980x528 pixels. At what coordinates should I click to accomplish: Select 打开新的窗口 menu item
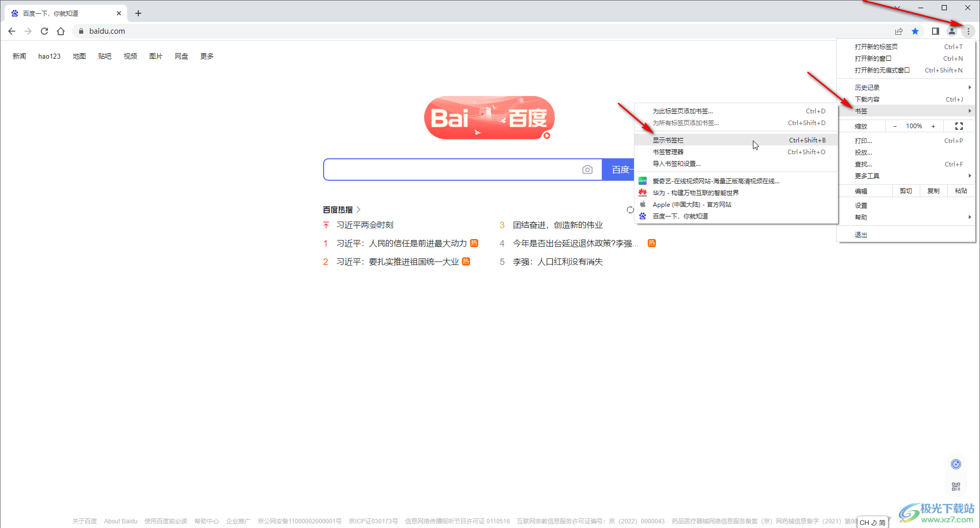coord(907,58)
